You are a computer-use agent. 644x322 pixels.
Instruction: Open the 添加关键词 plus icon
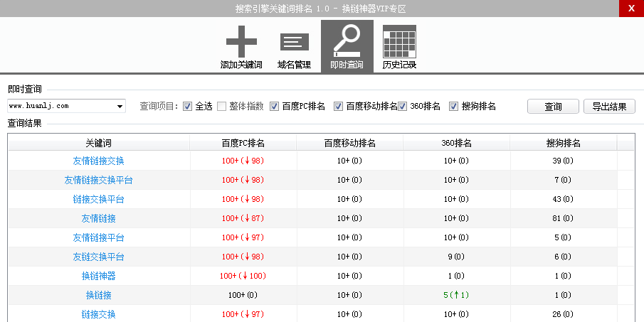click(241, 42)
